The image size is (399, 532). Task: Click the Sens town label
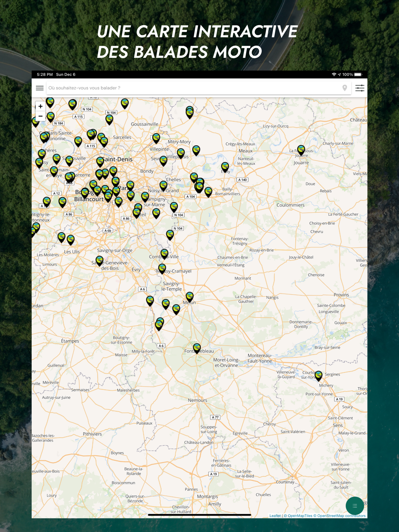[338, 425]
